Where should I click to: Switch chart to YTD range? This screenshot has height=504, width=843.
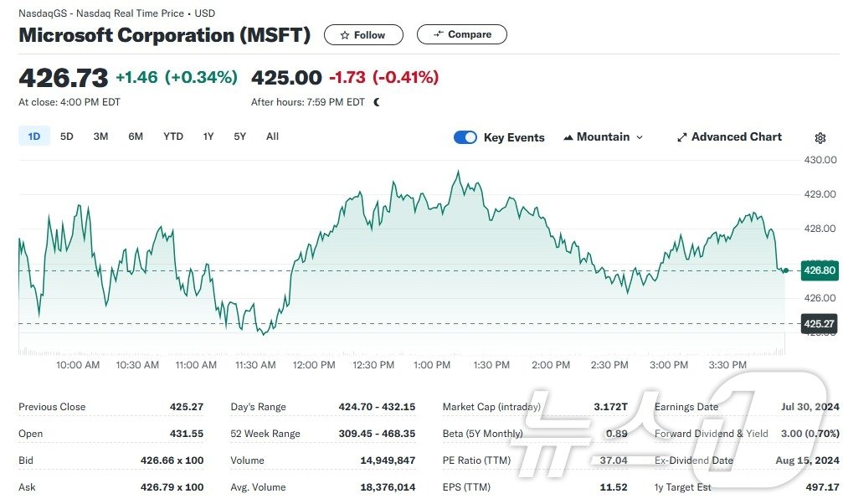173,136
